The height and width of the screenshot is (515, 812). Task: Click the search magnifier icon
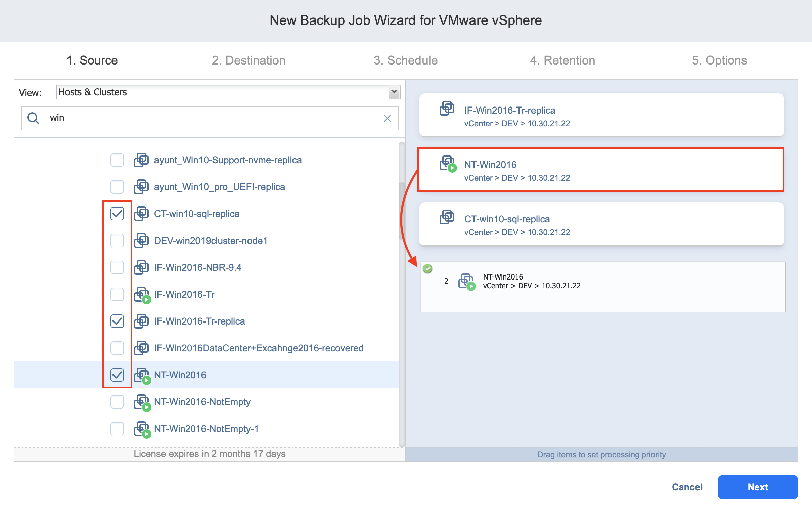[33, 118]
